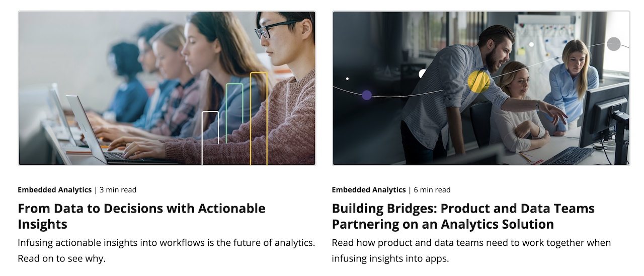Open 'From Data to Decisions with Actionable Insights'

[x=141, y=216]
